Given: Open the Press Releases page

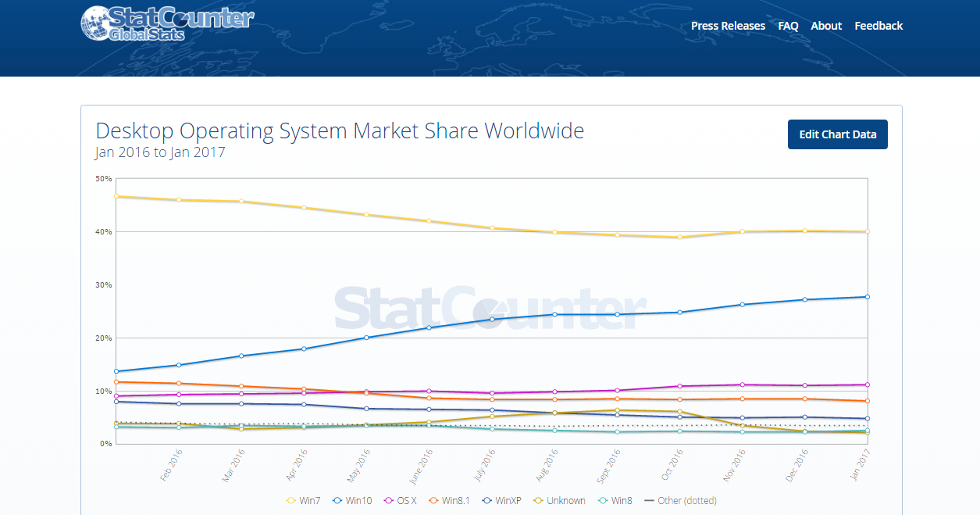Looking at the screenshot, I should pos(728,26).
